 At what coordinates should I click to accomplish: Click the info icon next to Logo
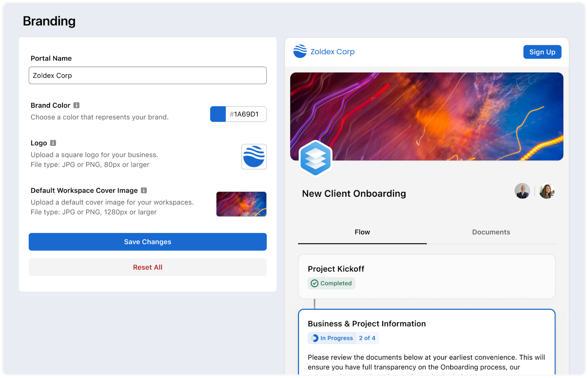[53, 143]
